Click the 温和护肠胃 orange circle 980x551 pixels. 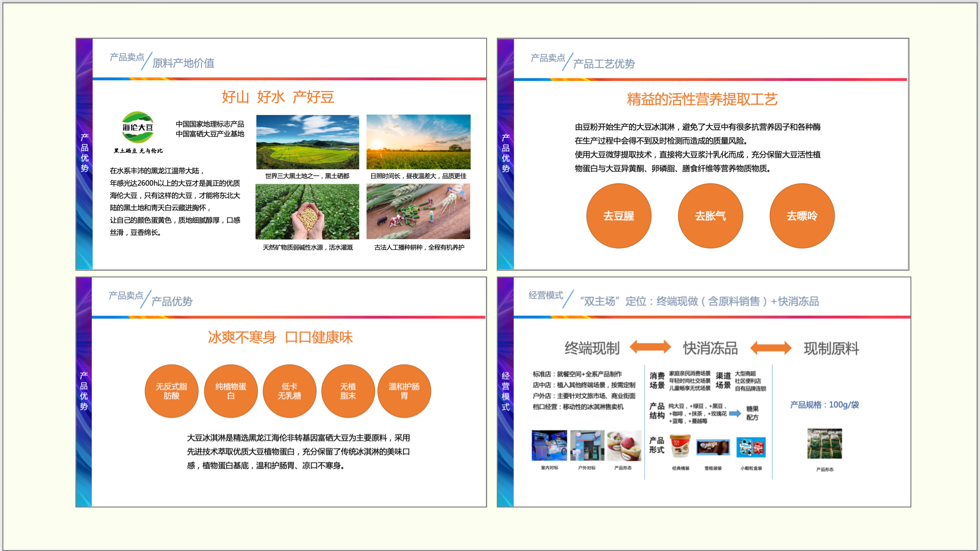pyautogui.click(x=404, y=391)
